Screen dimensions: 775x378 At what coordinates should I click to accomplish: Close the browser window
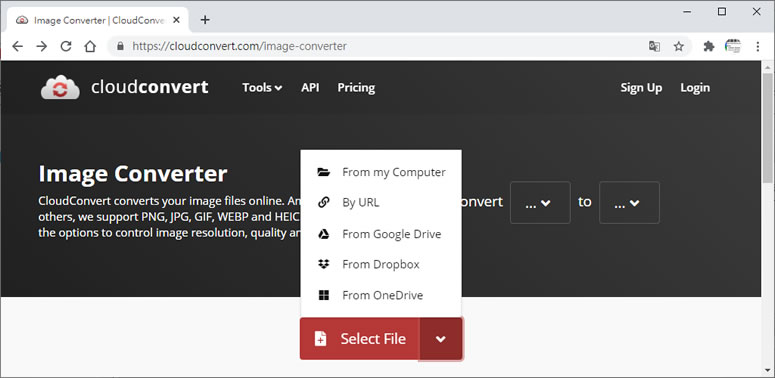pyautogui.click(x=757, y=12)
